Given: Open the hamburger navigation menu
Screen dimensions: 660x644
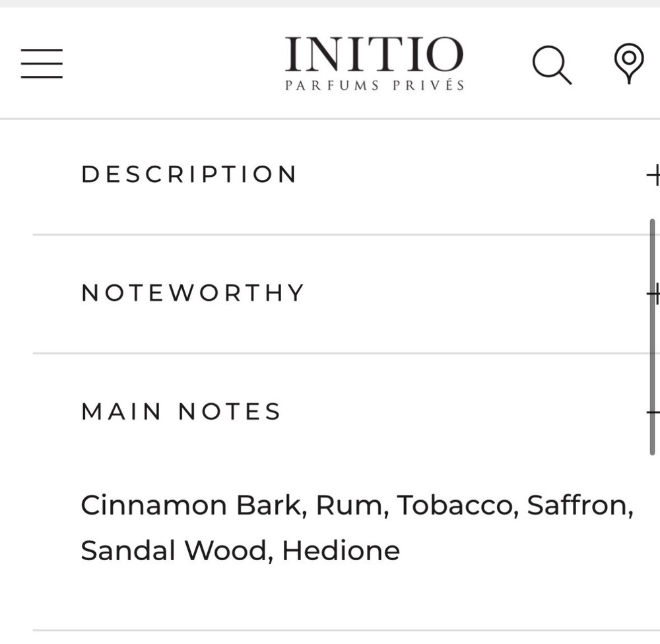Looking at the screenshot, I should [42, 64].
